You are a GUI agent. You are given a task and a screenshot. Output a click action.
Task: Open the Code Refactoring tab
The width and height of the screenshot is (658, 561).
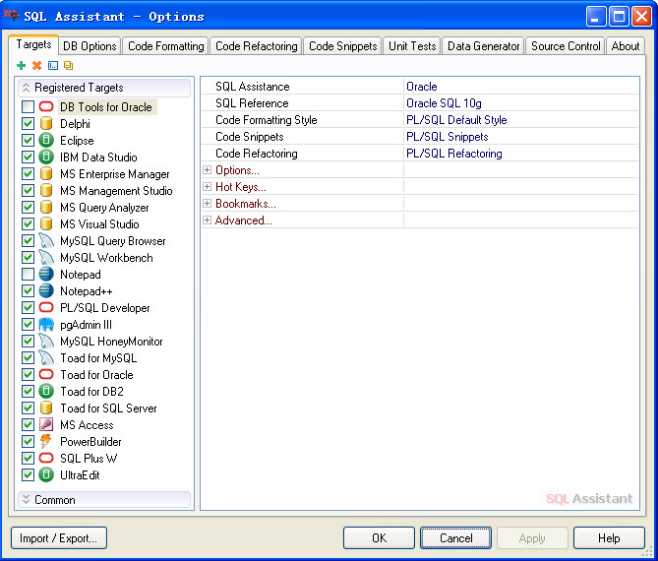tap(256, 46)
